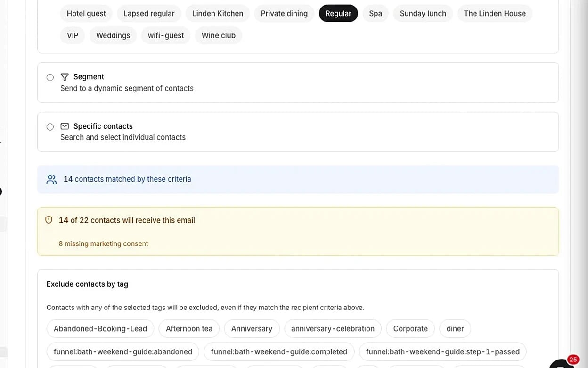Toggle the VIP recipient tag
Image resolution: width=588 pixels, height=368 pixels.
click(x=73, y=35)
